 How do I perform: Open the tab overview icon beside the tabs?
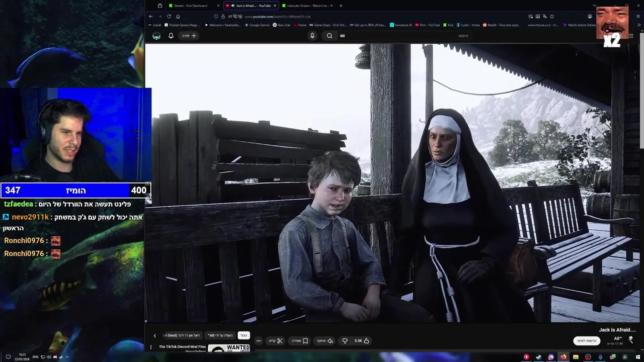[x=160, y=6]
